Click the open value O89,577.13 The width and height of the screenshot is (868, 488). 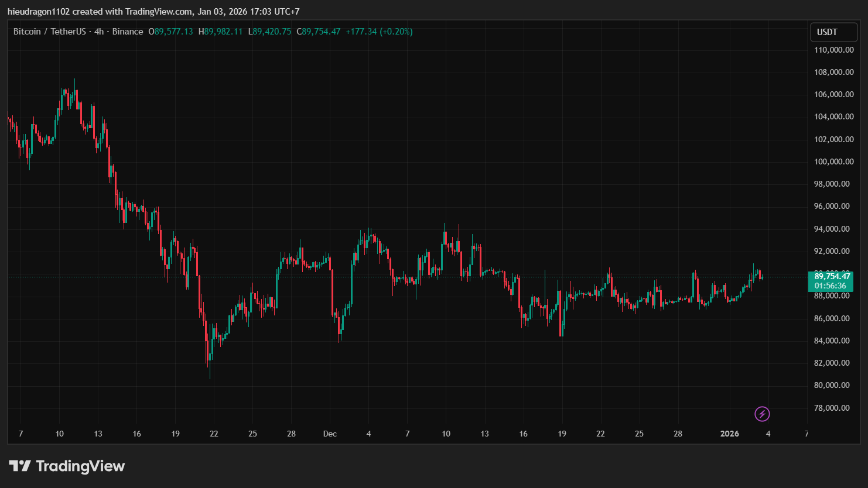170,32
